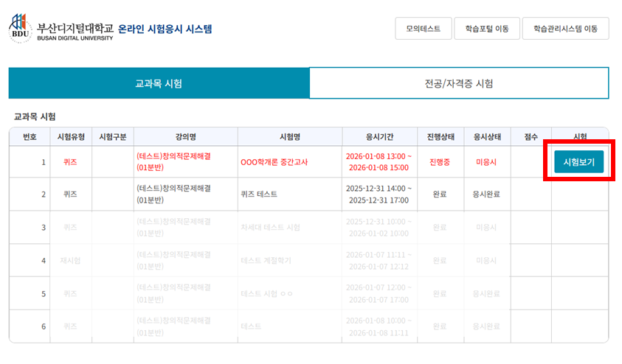Click the 재시험 exam type cell

pos(70,260)
